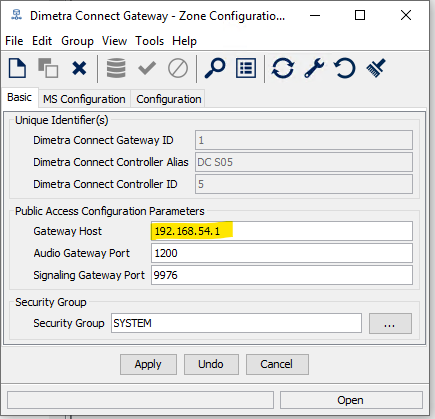The width and height of the screenshot is (435, 419).
Task: Open the Tools menu
Action: coord(149,41)
